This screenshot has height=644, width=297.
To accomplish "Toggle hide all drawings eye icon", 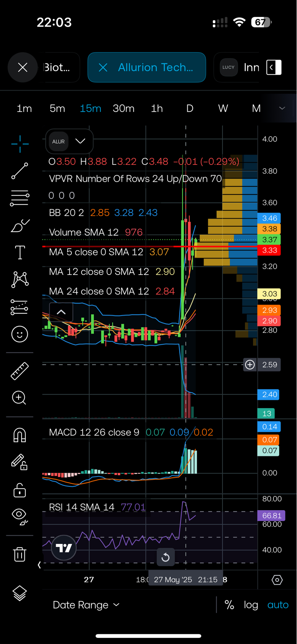I will point(20,517).
